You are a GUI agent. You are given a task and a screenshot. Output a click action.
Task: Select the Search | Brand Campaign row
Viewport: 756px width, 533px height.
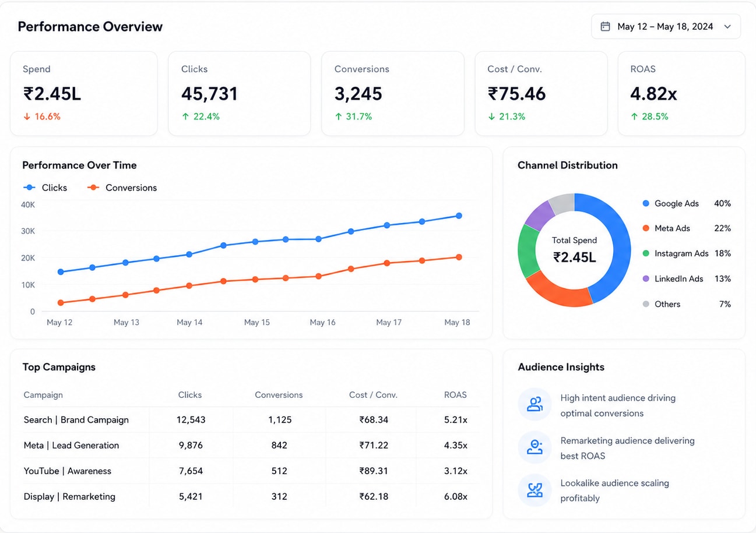[x=251, y=420]
